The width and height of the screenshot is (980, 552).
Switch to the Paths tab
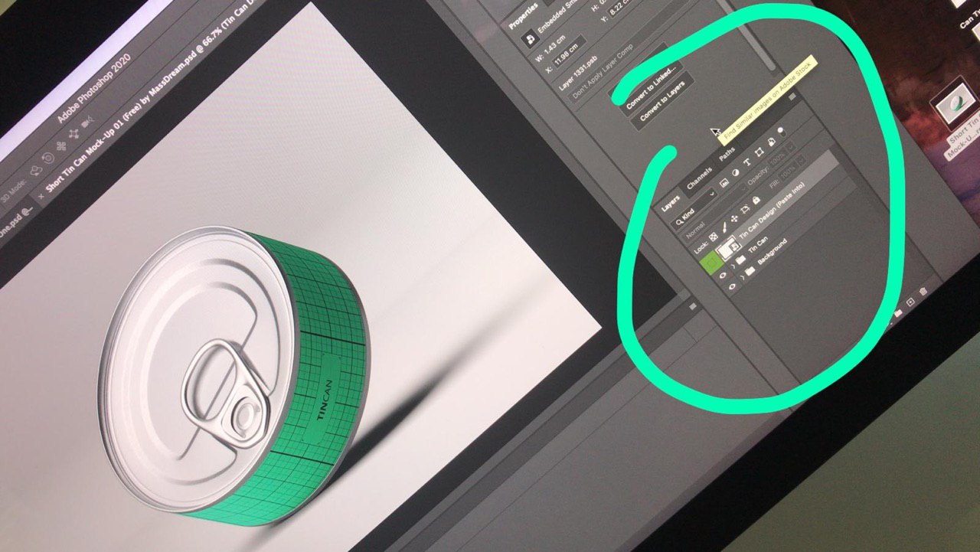point(727,153)
